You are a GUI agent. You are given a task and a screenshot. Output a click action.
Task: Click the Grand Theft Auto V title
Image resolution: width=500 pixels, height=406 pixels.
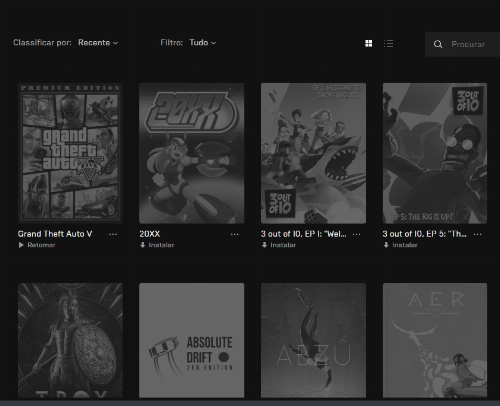tap(55, 234)
